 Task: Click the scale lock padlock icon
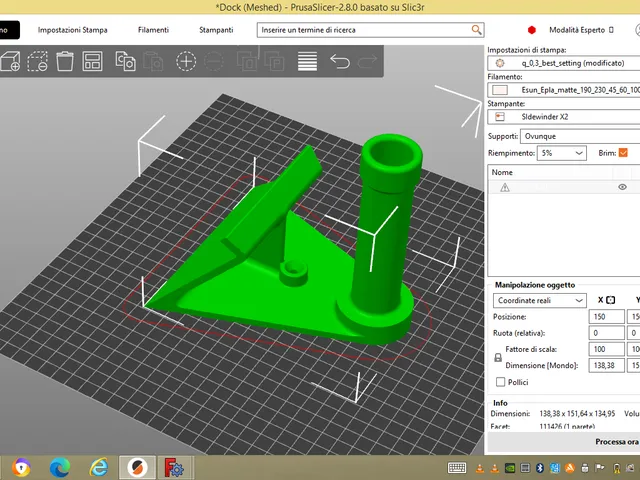click(x=498, y=358)
